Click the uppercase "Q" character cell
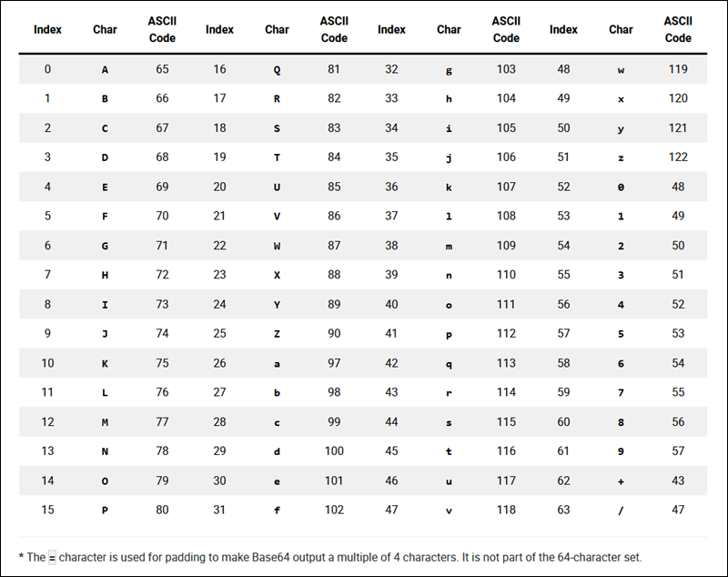The width and height of the screenshot is (728, 577). [x=277, y=69]
